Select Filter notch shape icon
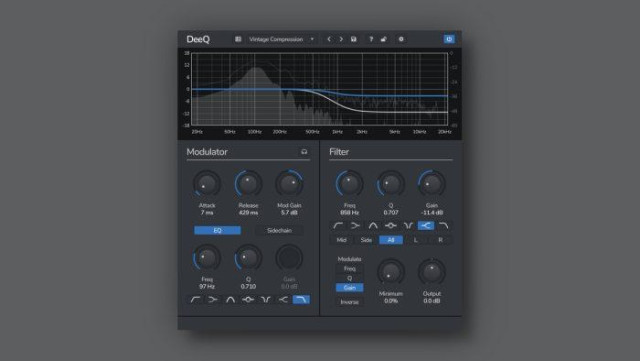Screen dimensions: 640x361 click(x=408, y=225)
